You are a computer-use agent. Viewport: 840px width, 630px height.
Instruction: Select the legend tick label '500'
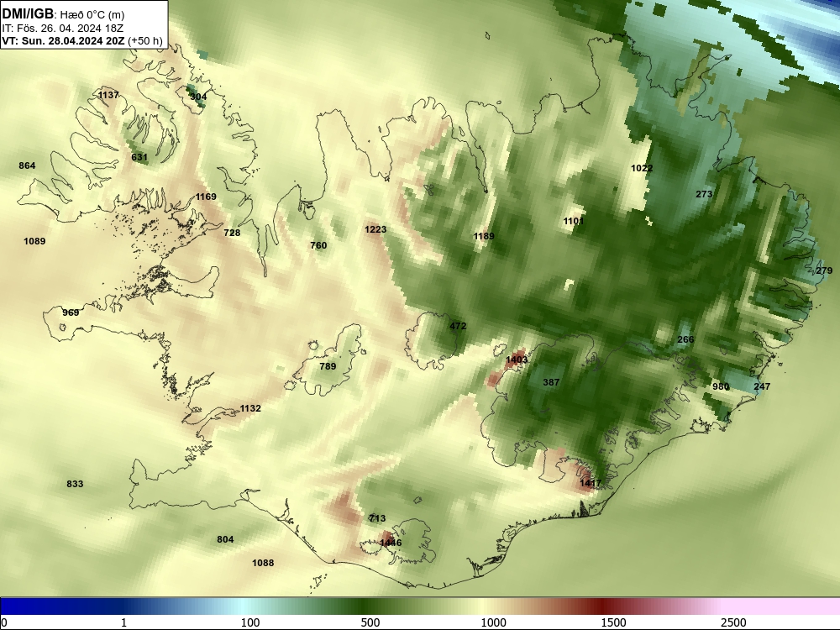tap(370, 622)
